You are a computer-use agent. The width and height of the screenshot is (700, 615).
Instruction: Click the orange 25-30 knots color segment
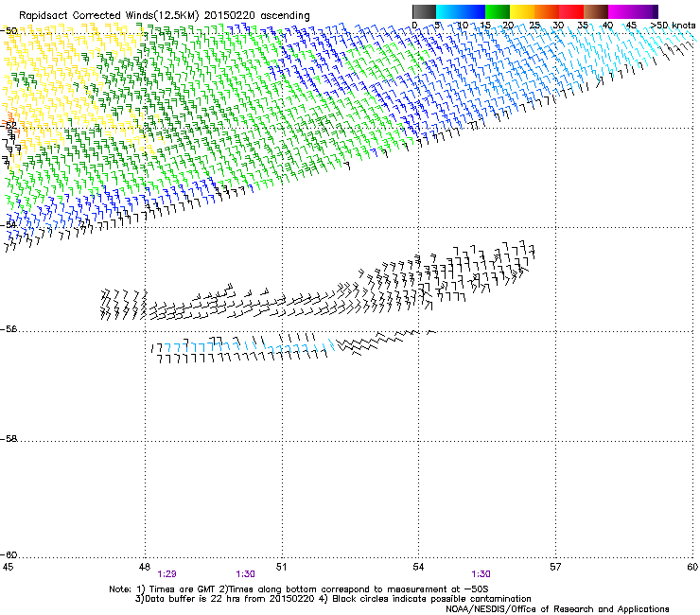point(547,11)
